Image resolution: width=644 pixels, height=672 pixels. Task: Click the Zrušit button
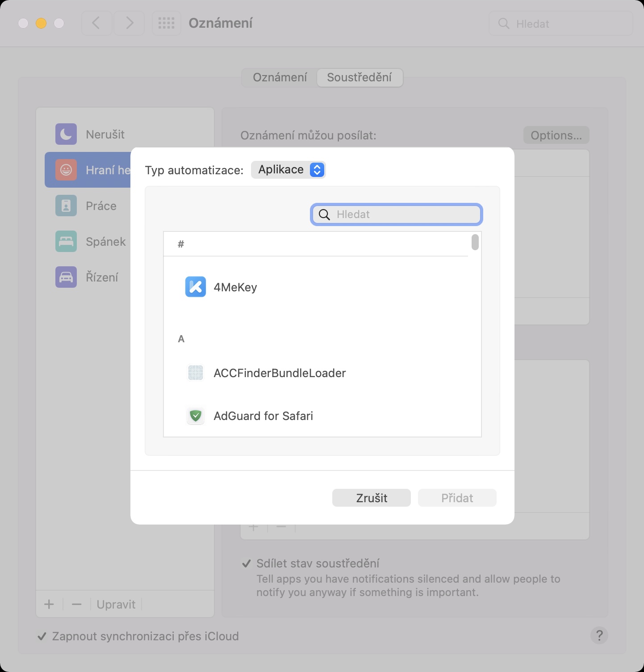tap(372, 498)
